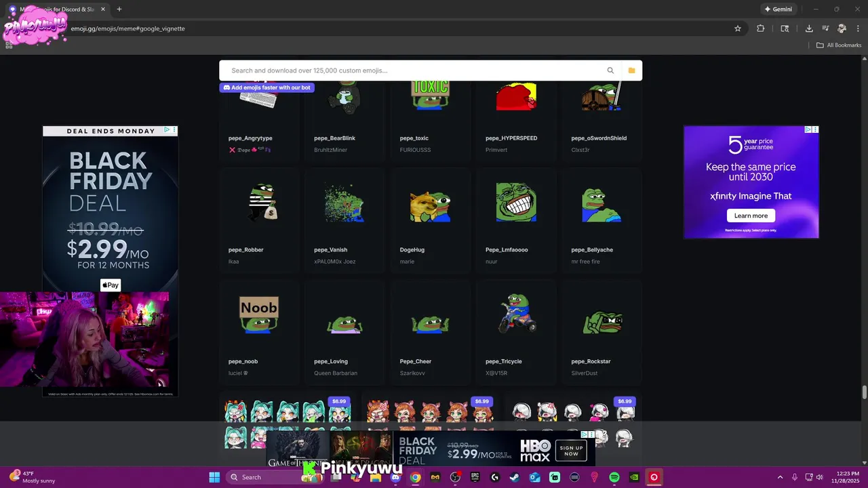The image size is (868, 488).
Task: Open Logitech G HUB from taskbar
Action: pos(494,477)
